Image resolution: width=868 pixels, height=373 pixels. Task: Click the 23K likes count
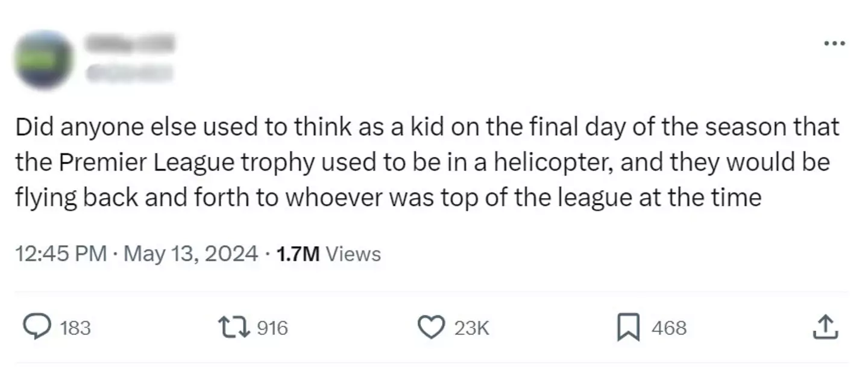tap(471, 328)
